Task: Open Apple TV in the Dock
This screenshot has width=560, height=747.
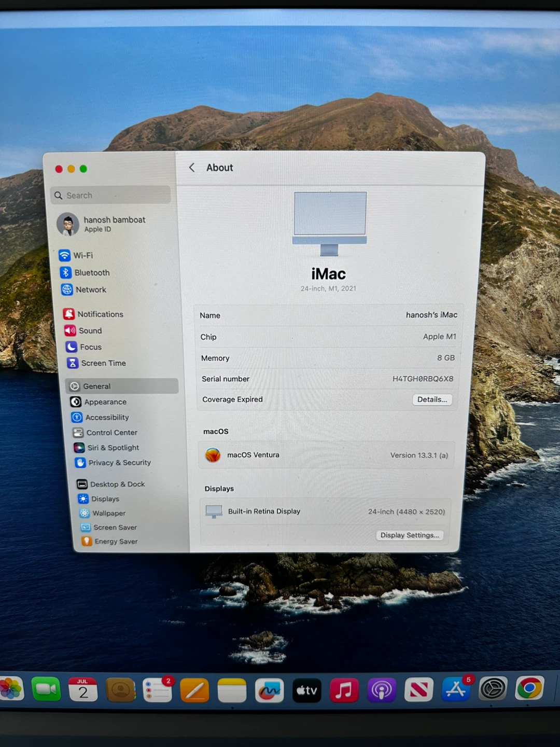Action: coord(307,691)
